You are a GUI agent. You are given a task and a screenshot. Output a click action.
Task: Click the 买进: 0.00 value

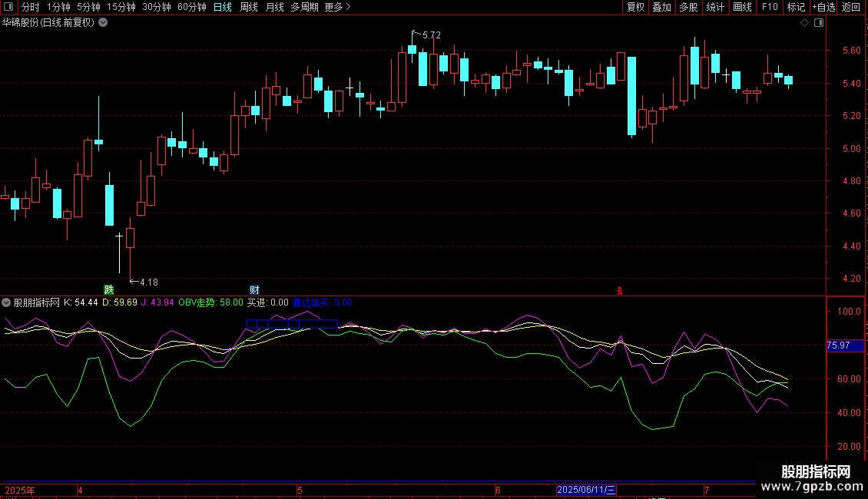268,302
